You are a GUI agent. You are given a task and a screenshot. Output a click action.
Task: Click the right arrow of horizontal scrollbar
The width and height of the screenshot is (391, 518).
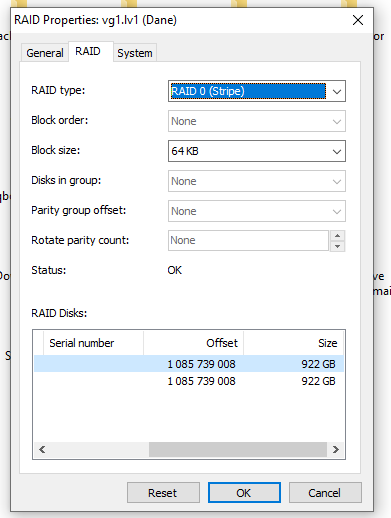336,449
